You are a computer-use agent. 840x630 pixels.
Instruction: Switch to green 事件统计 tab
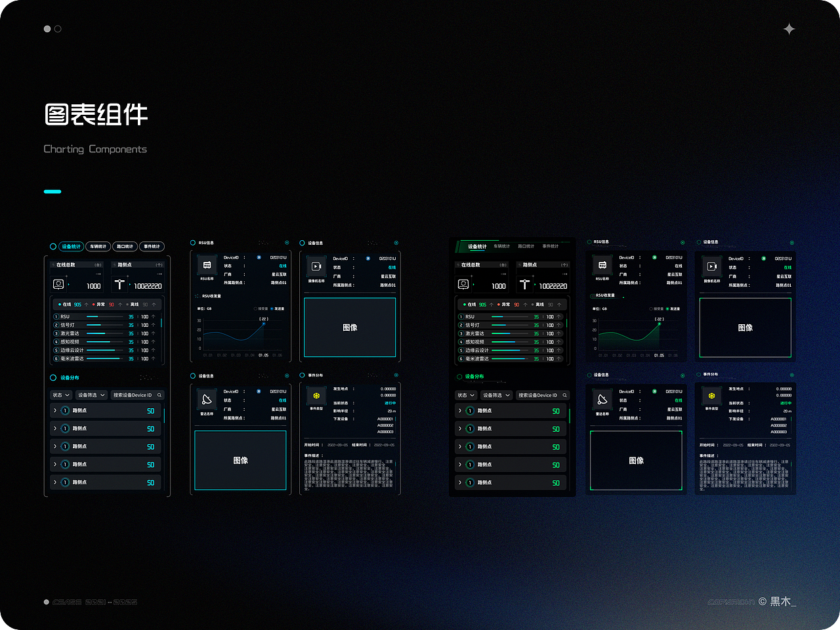pyautogui.click(x=551, y=246)
